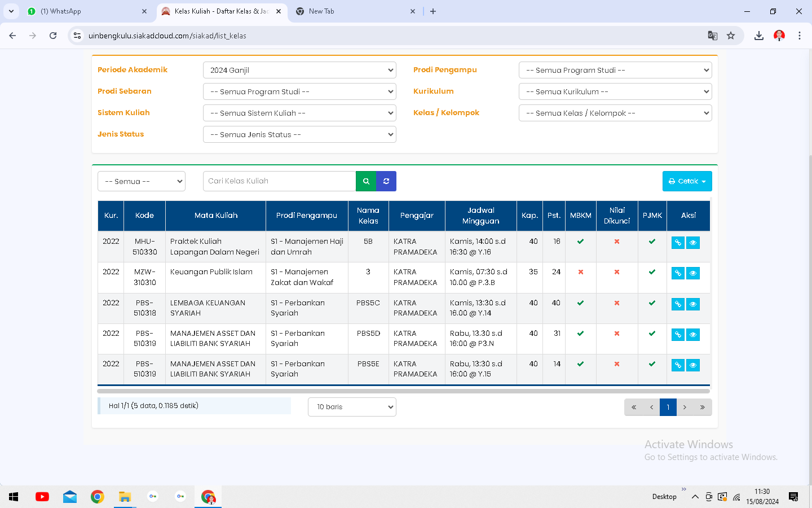View details with eye icon for PBS5E class

pos(693,365)
